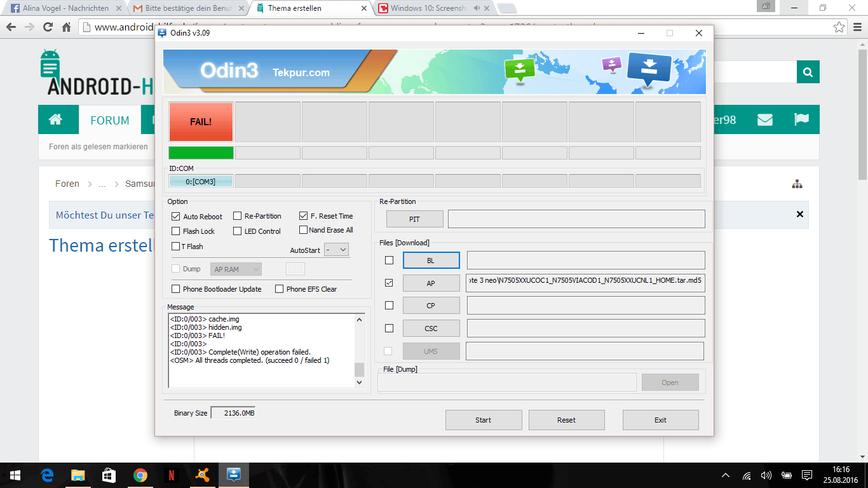The image size is (868, 488).
Task: Close the Alina Vogel browser tab
Action: 119,8
